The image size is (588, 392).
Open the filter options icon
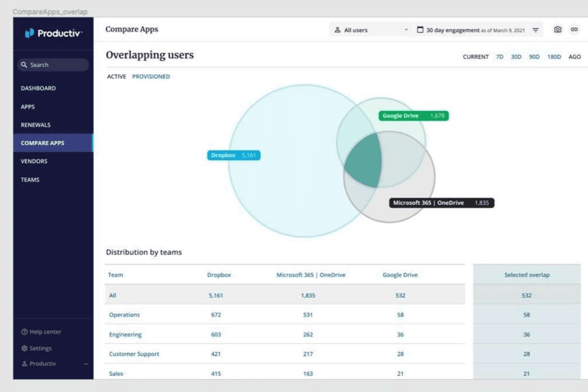click(535, 30)
